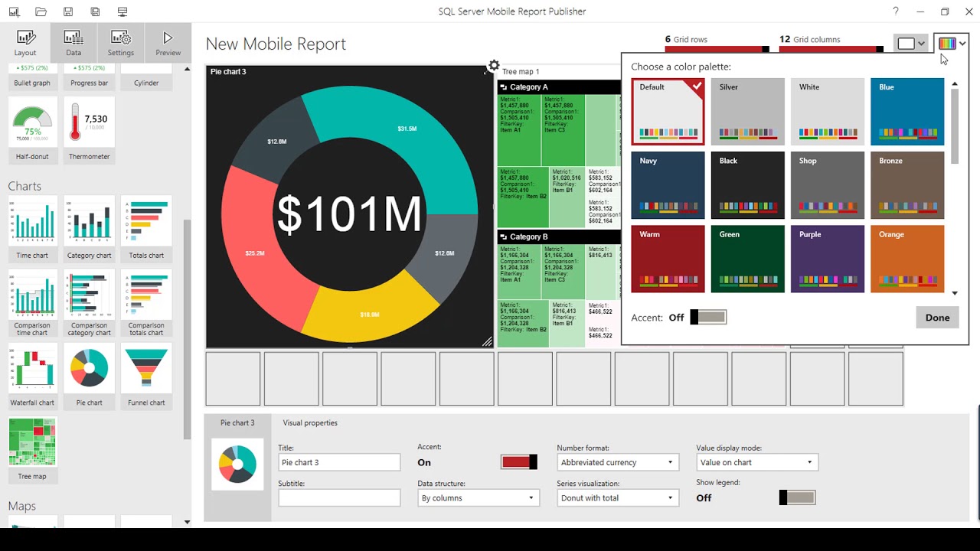Click the new report icon in title bar

[14, 11]
